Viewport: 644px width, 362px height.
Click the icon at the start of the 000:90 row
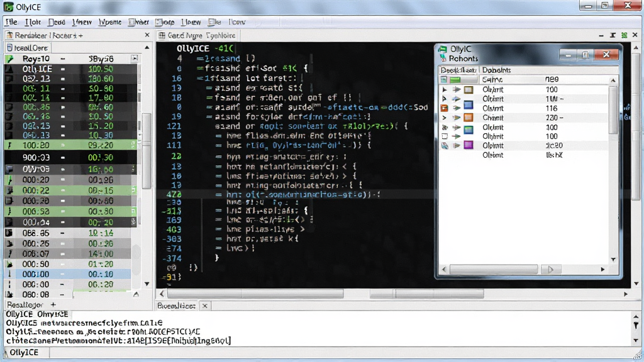tap(9, 265)
